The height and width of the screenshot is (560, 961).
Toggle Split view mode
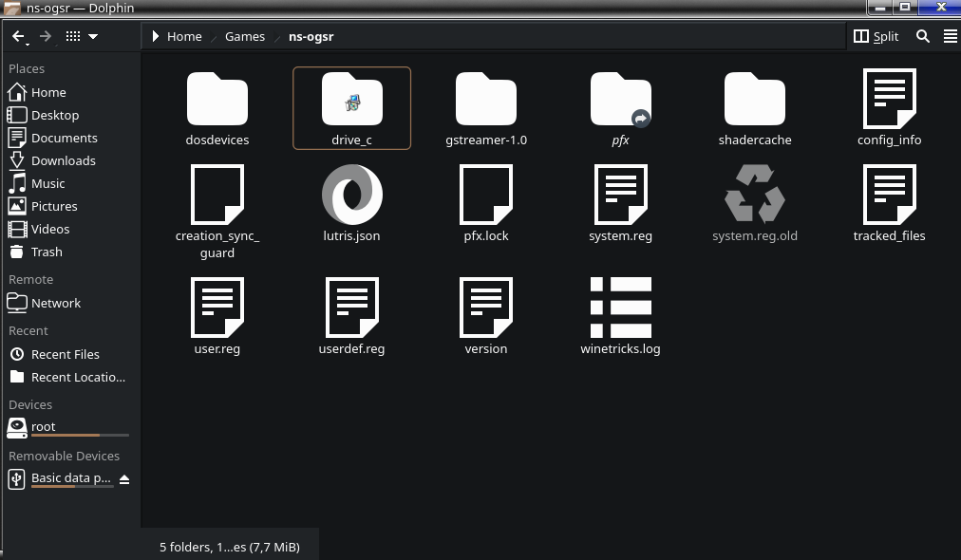click(x=876, y=36)
